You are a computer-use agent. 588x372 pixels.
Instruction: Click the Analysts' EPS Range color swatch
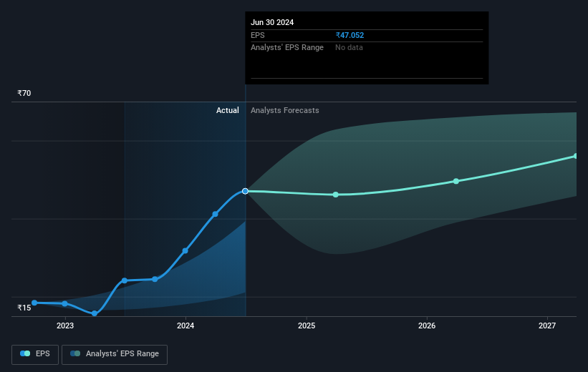point(75,353)
